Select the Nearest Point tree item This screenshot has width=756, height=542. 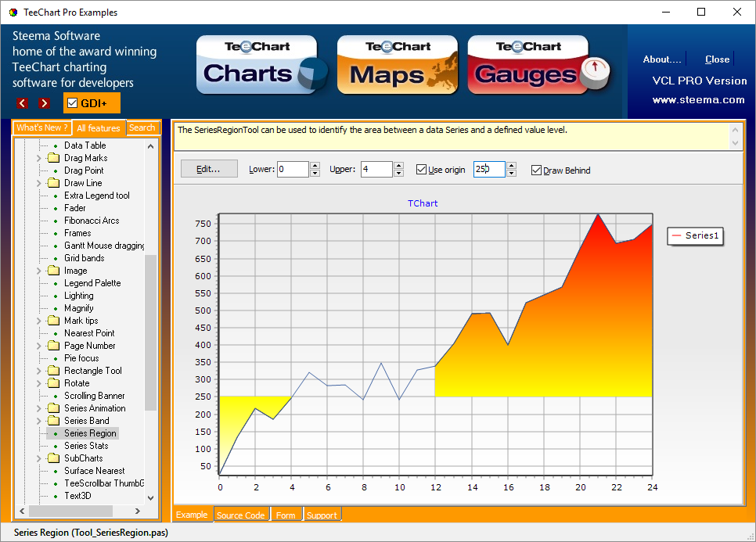click(89, 333)
